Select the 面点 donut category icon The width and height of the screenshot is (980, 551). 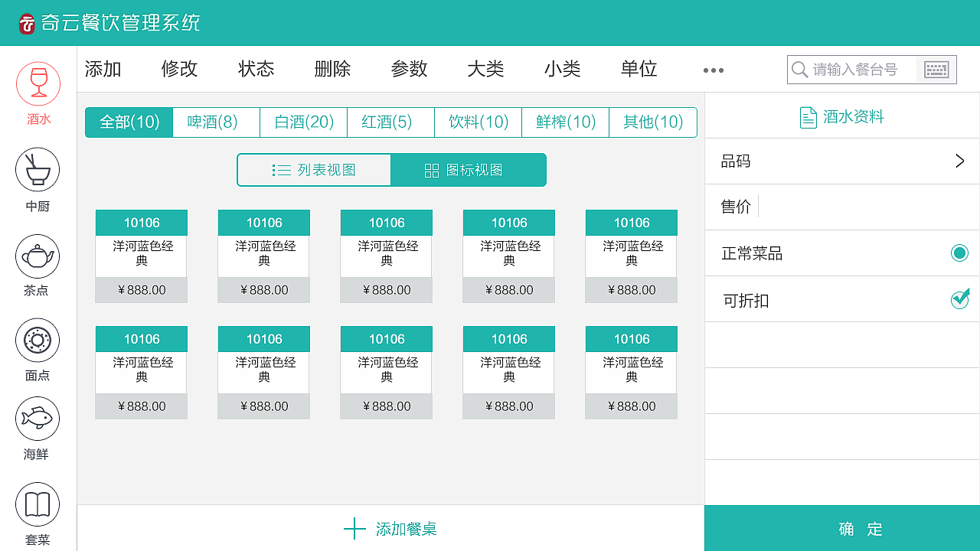point(38,340)
